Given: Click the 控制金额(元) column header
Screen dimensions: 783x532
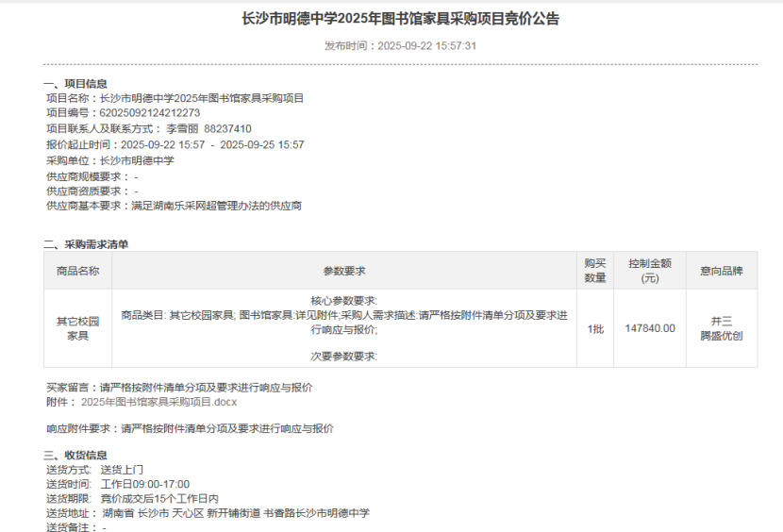Looking at the screenshot, I should pos(649,271).
